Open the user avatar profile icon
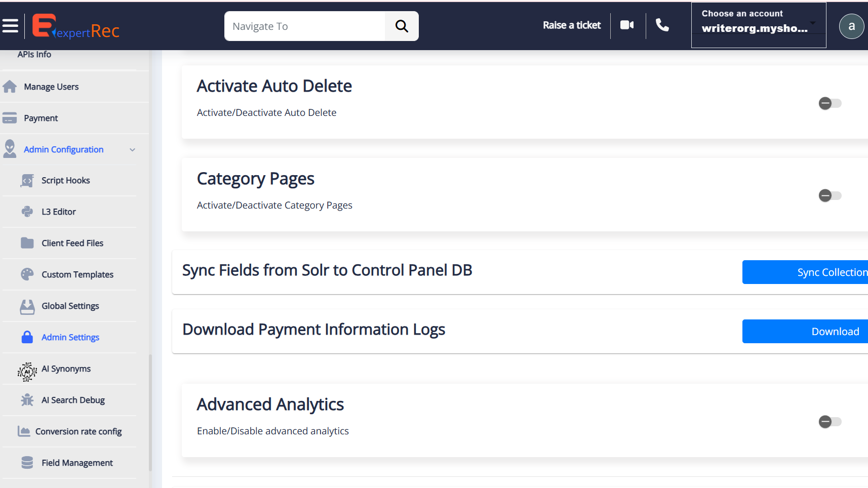The image size is (868, 488). click(x=851, y=26)
